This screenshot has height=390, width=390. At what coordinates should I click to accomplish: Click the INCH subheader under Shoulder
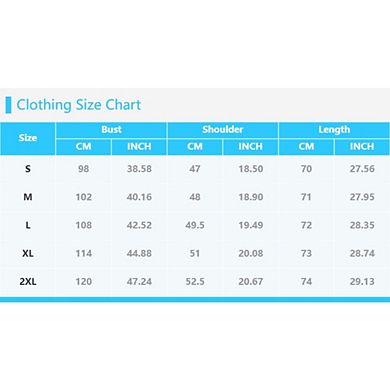coord(250,147)
